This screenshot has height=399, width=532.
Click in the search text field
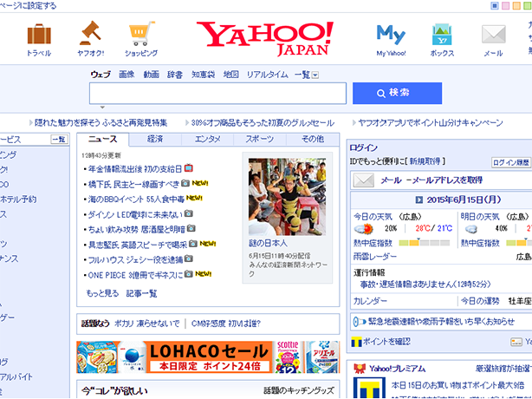[x=217, y=93]
